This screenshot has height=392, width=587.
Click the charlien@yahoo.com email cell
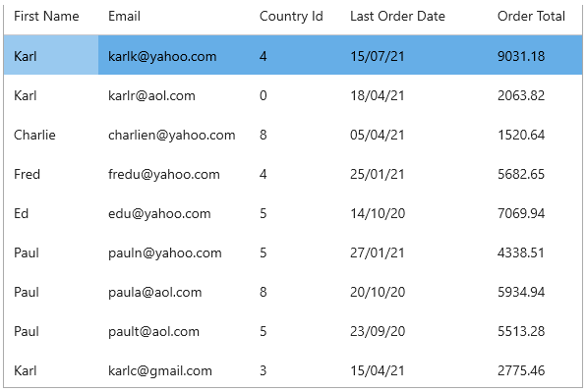[x=174, y=135]
